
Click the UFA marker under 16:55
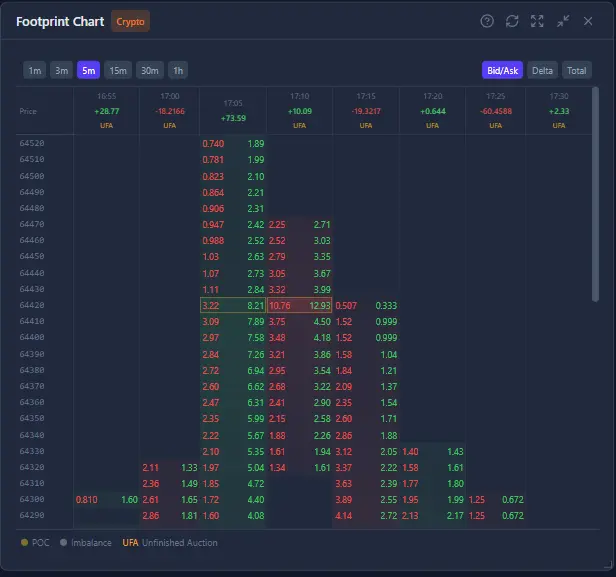tap(106, 125)
